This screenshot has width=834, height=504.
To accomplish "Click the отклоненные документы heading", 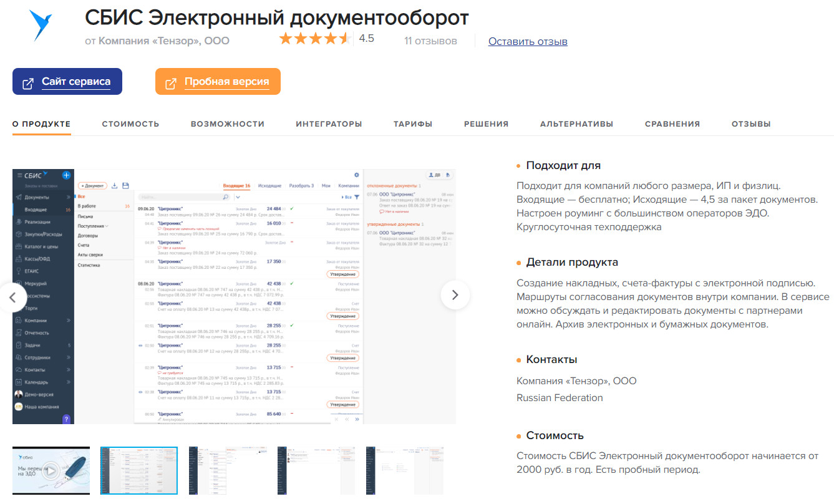I will tap(392, 186).
